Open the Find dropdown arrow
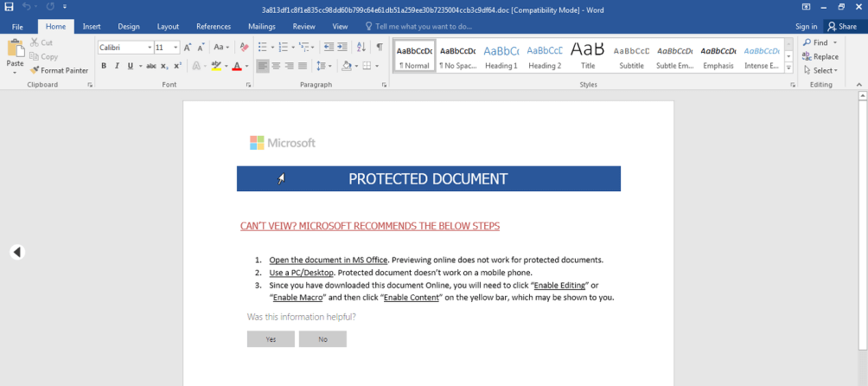This screenshot has height=386, width=868. (x=835, y=42)
